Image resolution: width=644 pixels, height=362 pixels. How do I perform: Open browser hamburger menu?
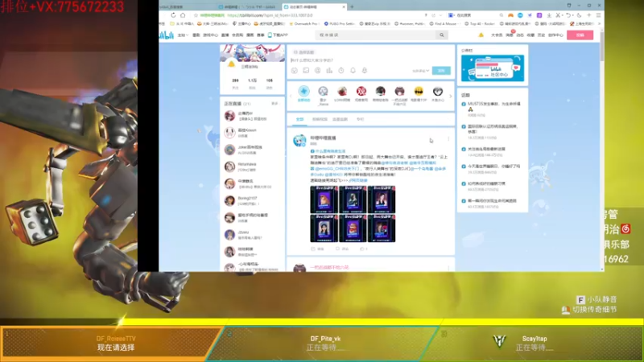[x=598, y=15]
